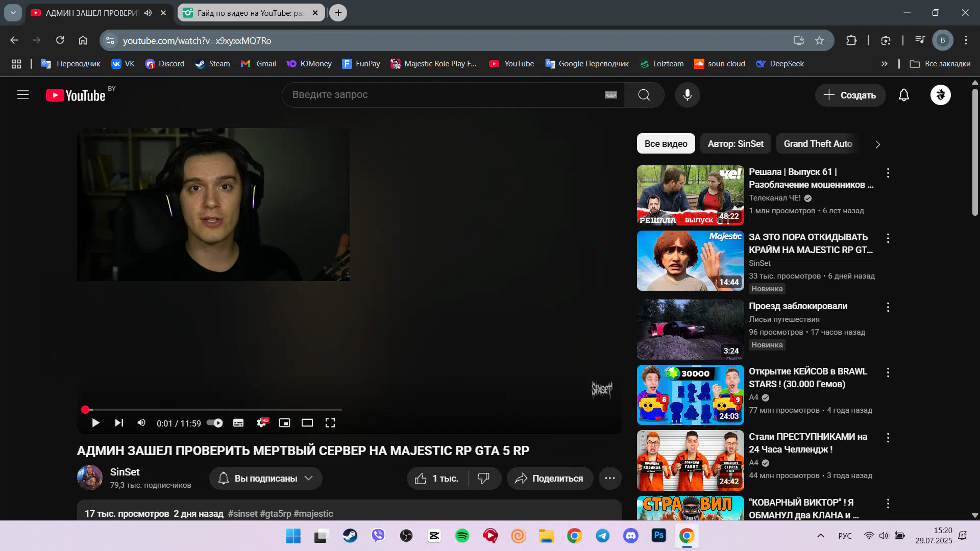The image size is (980, 551).
Task: Skip to the next video
Action: point(119,423)
